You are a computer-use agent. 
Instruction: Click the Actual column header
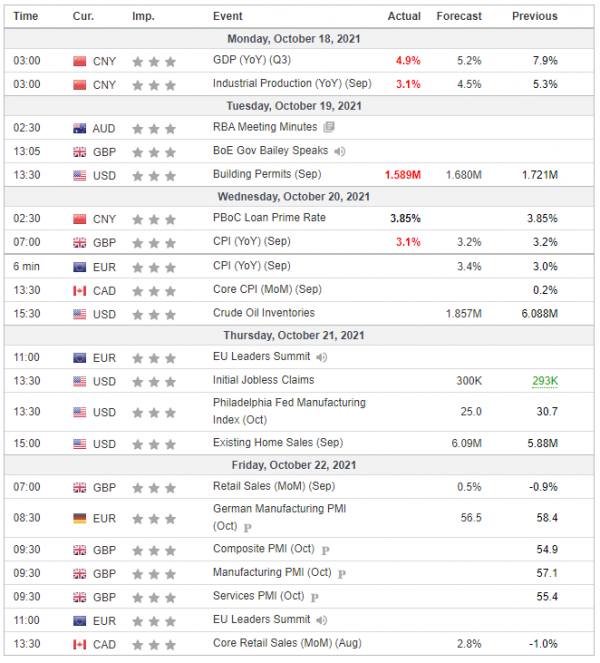point(404,16)
